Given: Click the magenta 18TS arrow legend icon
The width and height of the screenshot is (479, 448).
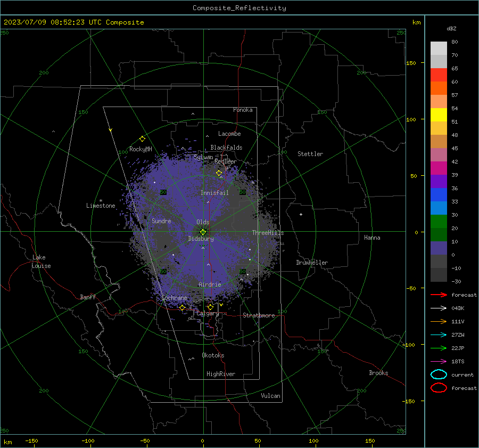Looking at the screenshot, I should click(x=439, y=362).
